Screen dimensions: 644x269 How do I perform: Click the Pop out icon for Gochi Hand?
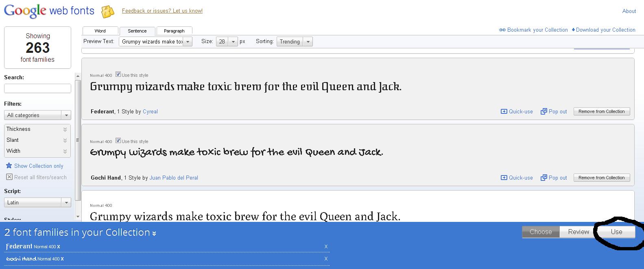point(544,178)
